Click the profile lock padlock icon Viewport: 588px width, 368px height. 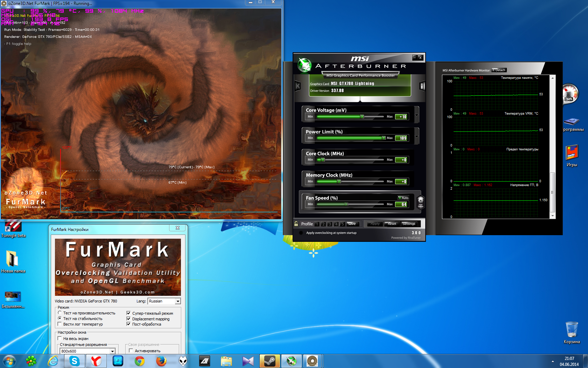point(296,224)
